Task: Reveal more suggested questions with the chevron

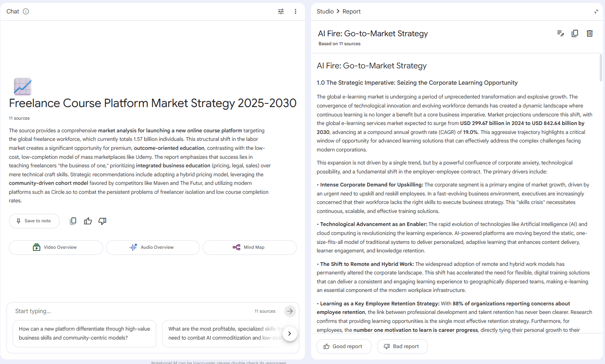Action: pyautogui.click(x=290, y=333)
